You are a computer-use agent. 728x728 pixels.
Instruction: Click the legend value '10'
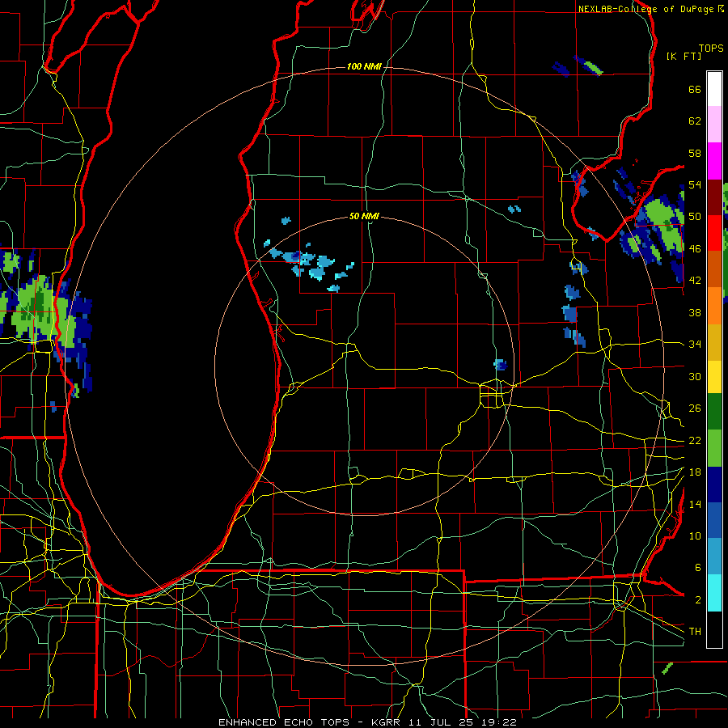(695, 535)
